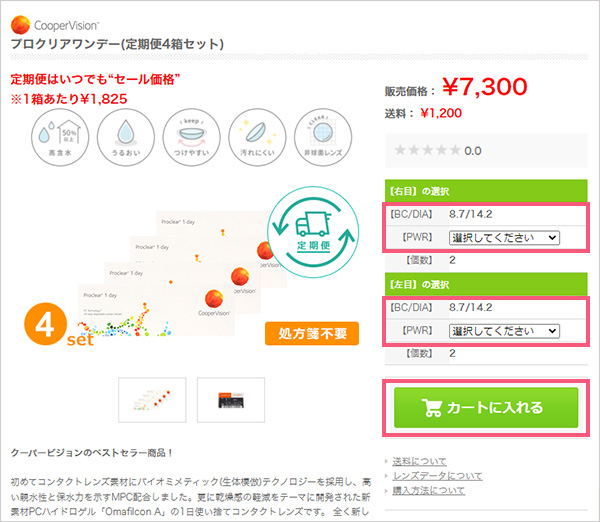
Task: Click left eye BC/DIA value 8.7/14.2
Action: click(x=471, y=308)
